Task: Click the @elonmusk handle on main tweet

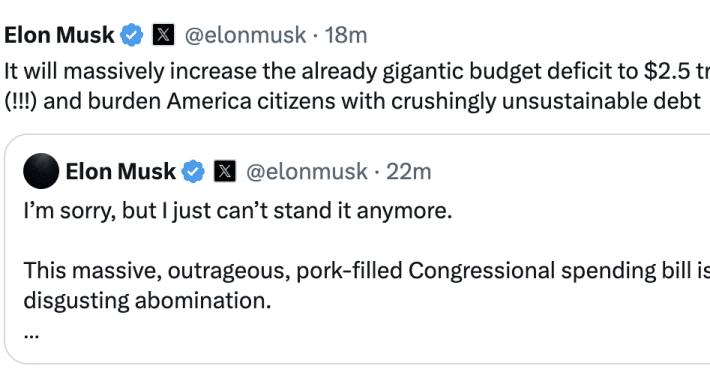Action: click(245, 35)
